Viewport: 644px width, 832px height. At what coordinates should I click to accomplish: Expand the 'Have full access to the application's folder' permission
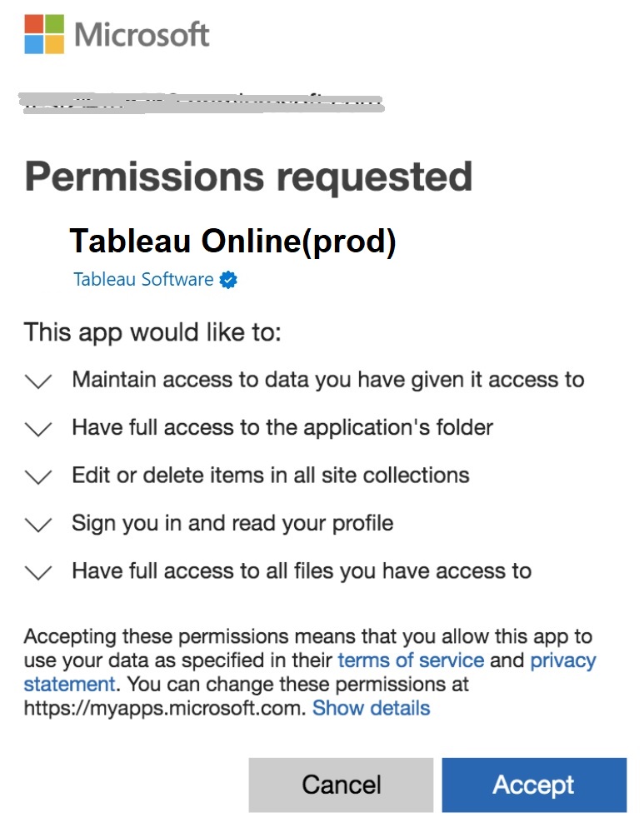click(x=37, y=429)
